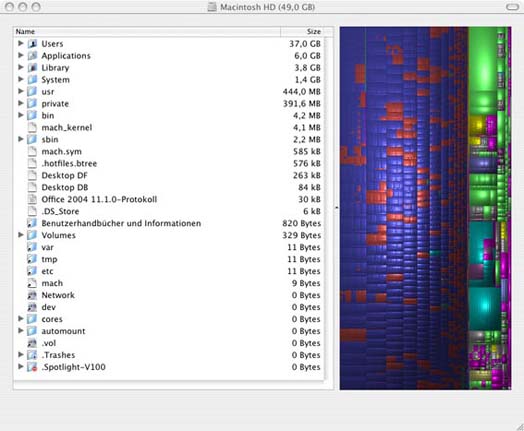Image resolution: width=524 pixels, height=431 pixels.
Task: Expand the Volumes folder disclosure triangle
Action: [20, 235]
